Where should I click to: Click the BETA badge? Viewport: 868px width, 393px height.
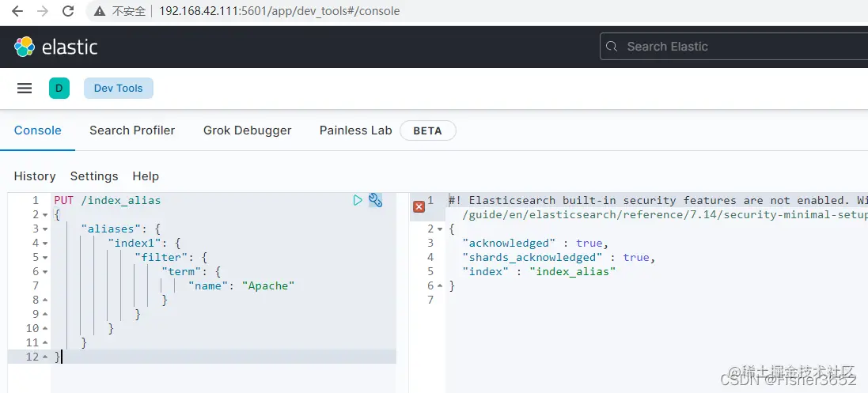tap(428, 131)
